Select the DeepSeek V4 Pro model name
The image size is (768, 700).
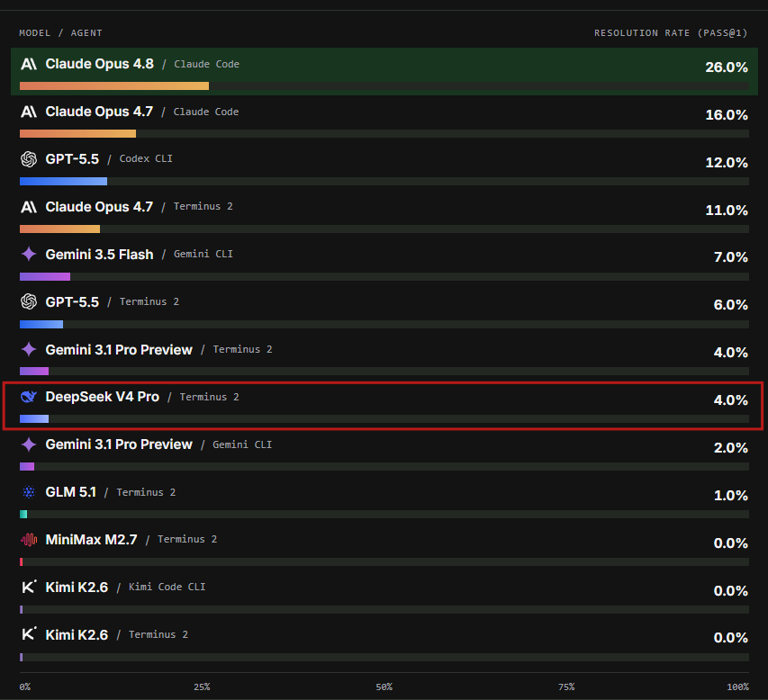click(103, 397)
